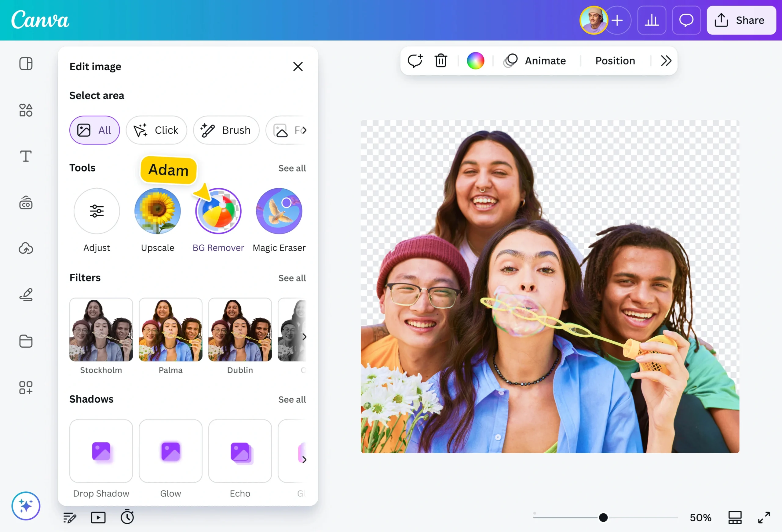Screen dimensions: 782x532
Task: Open the Projects folder icon
Action: tap(26, 341)
